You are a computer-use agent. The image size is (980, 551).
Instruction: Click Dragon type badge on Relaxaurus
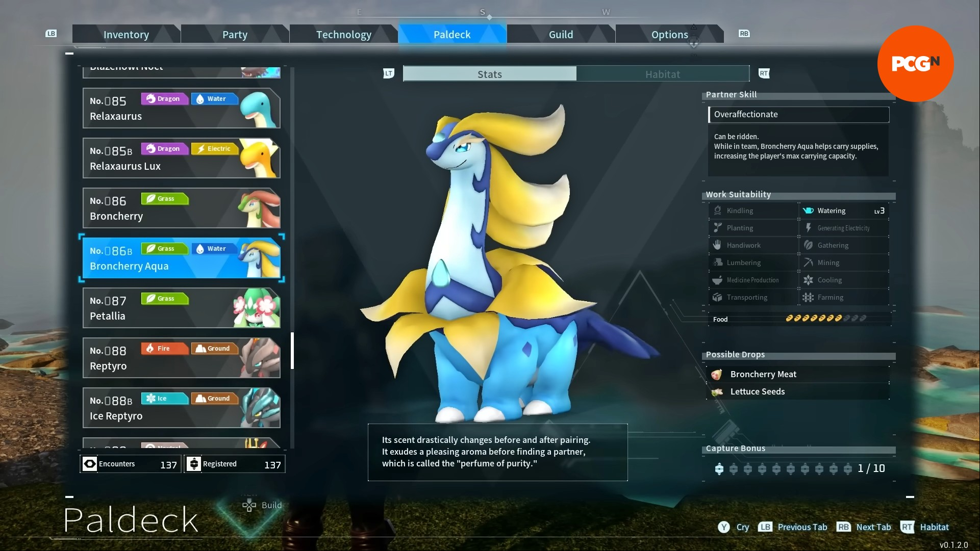tap(165, 98)
